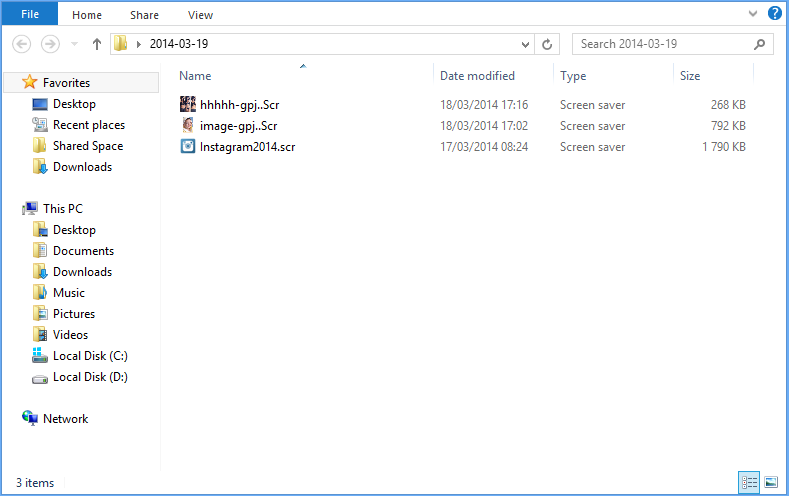This screenshot has width=789, height=496.
Task: Open the Pictures folder
Action: click(74, 314)
